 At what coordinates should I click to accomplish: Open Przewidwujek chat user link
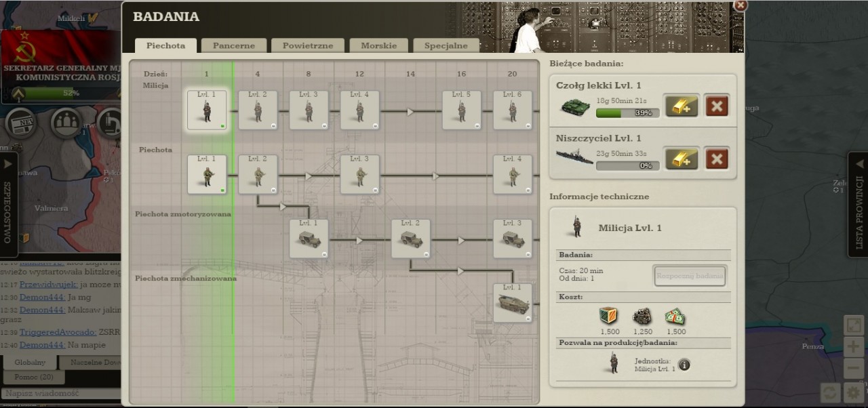tap(49, 285)
